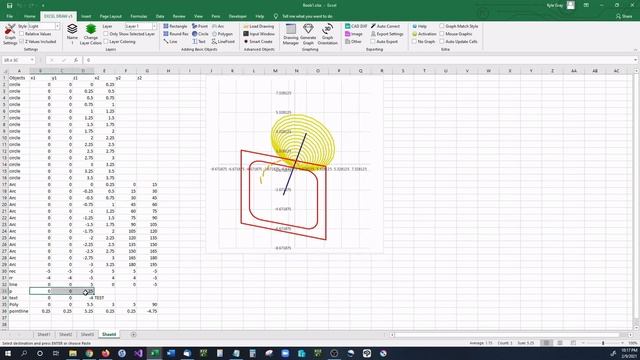Click the Other export option
The width and height of the screenshot is (640, 360).
pos(353,42)
